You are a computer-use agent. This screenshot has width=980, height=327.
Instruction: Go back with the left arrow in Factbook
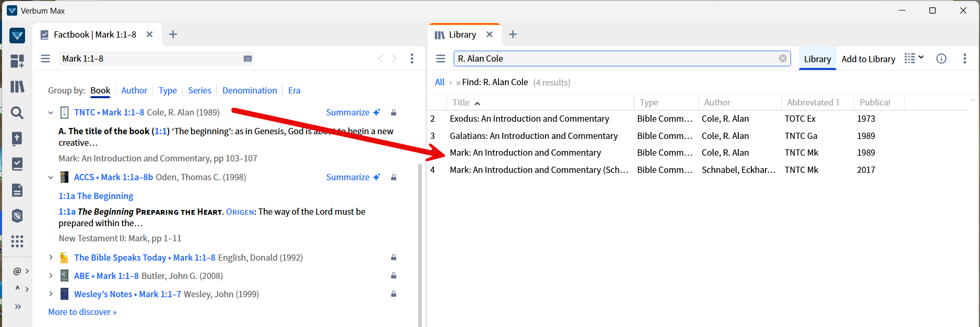pos(381,59)
